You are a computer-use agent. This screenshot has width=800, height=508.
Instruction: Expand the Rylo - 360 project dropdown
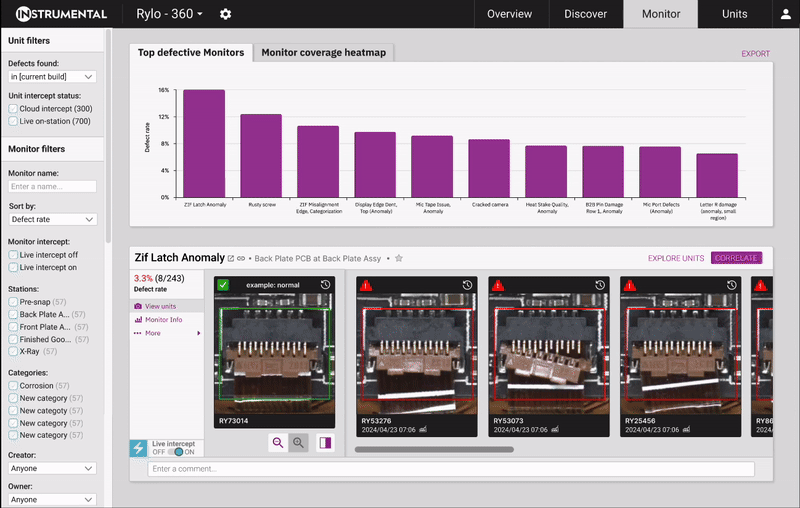click(169, 14)
